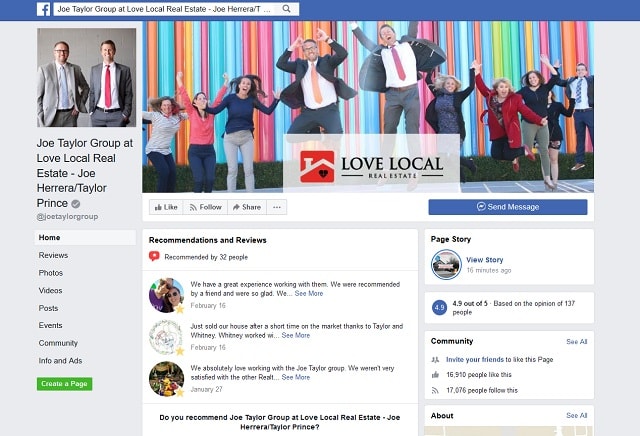This screenshot has height=436, width=640.
Task: Click the January 27 review date
Action: click(207, 389)
